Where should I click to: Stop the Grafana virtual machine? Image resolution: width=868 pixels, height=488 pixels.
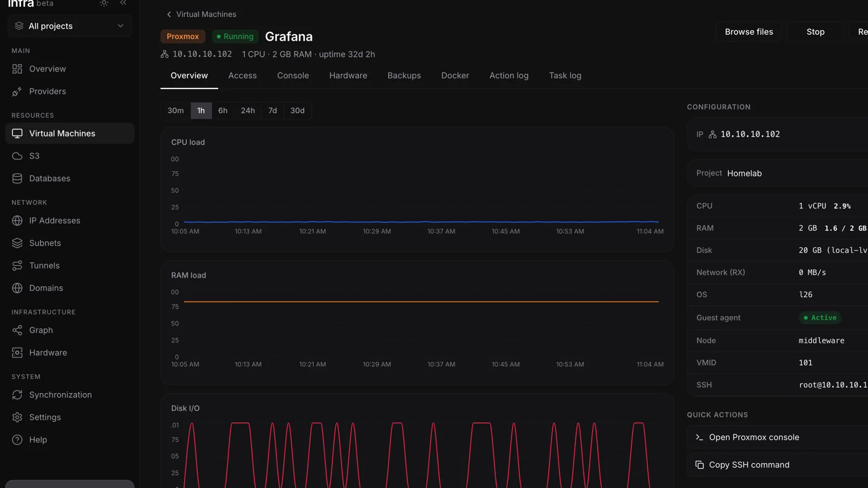[x=815, y=32]
